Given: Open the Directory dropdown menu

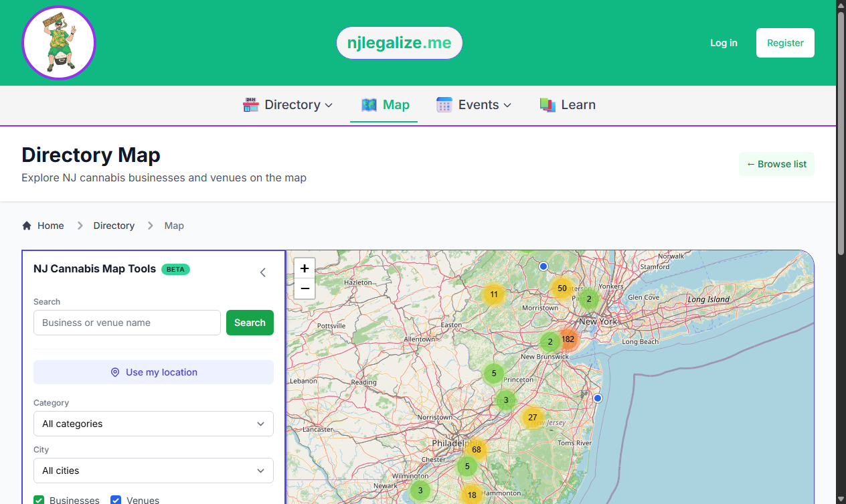Looking at the screenshot, I should click(288, 104).
